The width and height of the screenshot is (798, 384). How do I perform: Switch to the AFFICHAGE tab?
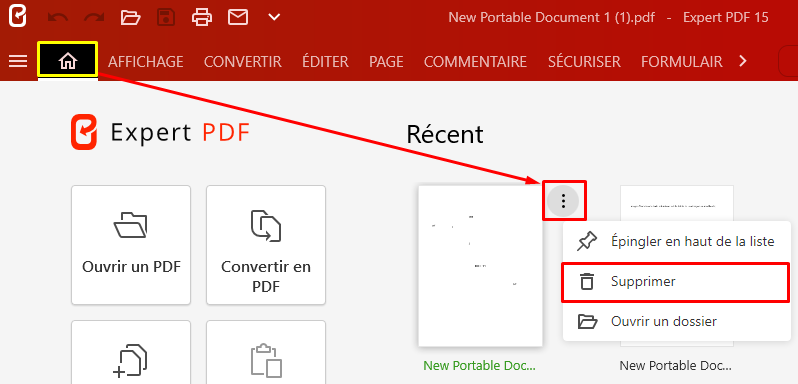pos(146,62)
